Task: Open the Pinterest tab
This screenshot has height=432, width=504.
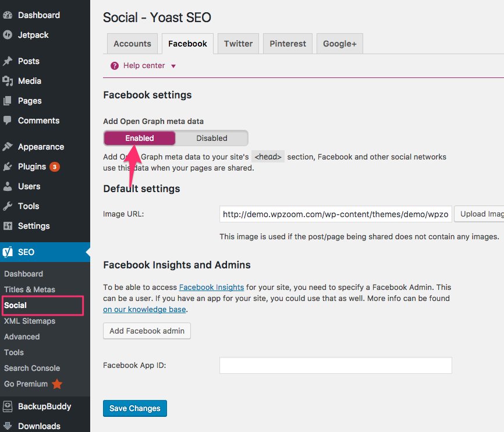Action: pos(288,44)
